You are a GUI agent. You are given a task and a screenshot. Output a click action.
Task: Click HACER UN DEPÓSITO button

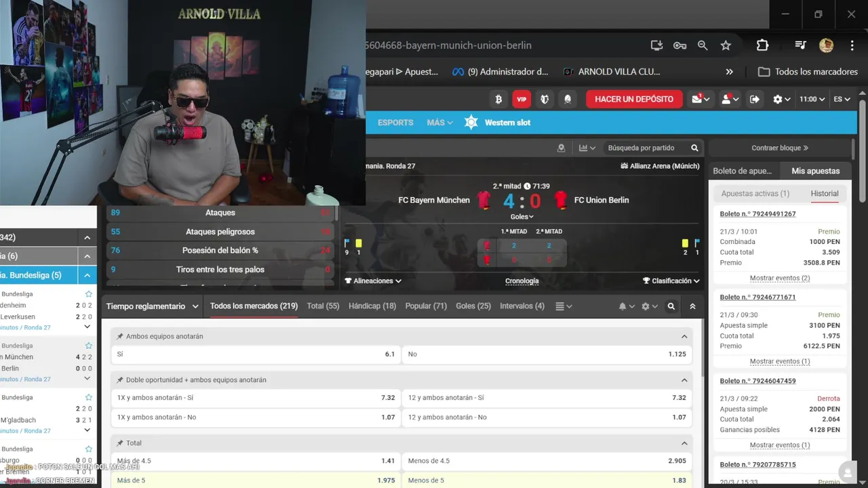click(634, 99)
